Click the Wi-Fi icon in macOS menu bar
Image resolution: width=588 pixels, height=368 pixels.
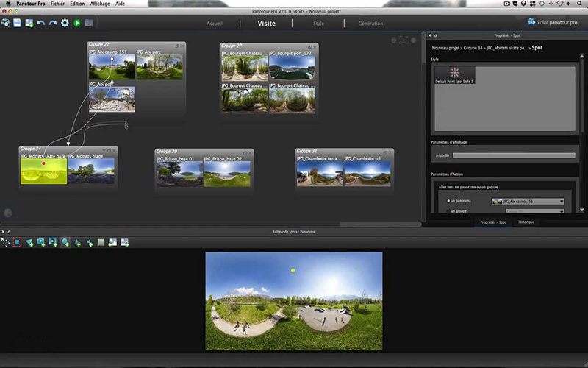tap(560, 4)
